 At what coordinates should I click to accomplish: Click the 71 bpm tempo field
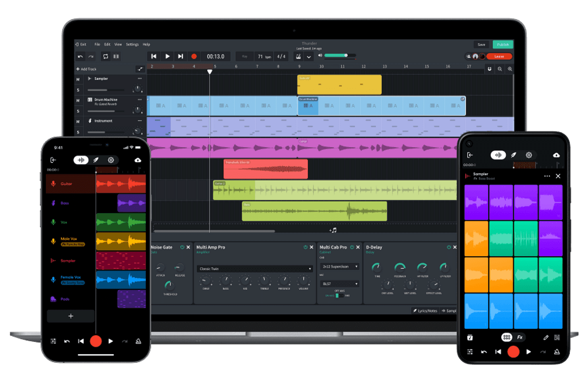click(264, 57)
